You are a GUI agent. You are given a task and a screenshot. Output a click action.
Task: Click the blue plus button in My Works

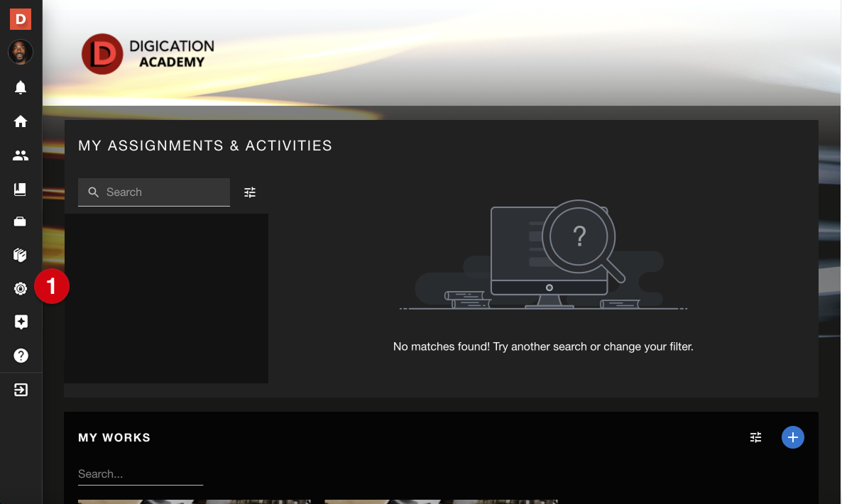pos(792,437)
